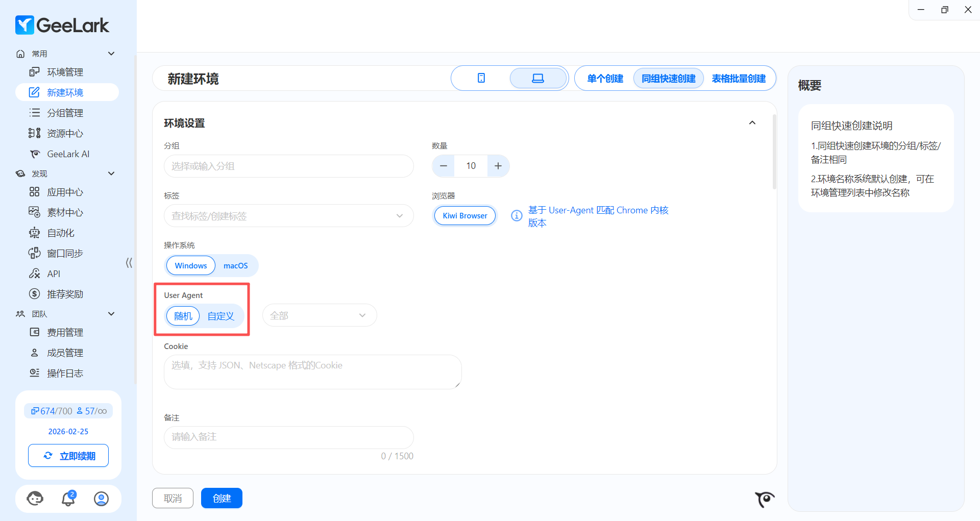Click the floating eye icon at bottom right
Screen dimensions: 980x521
(764, 499)
